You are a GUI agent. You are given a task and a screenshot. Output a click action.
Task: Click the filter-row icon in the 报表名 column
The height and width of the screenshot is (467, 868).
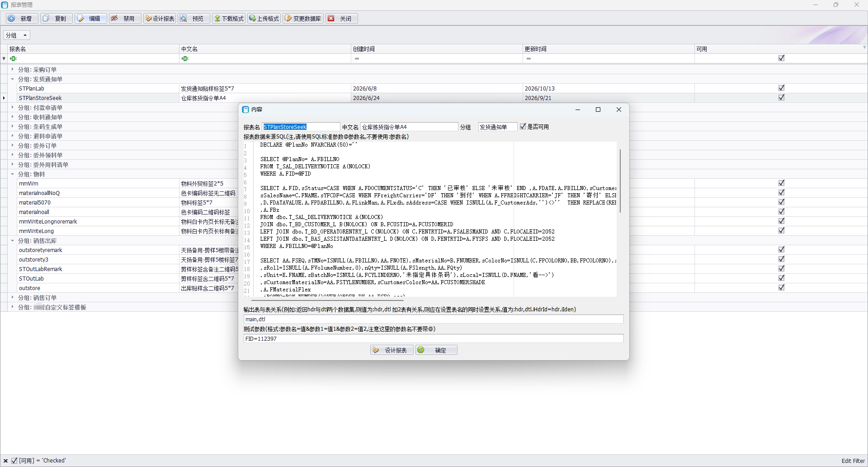(x=14, y=58)
